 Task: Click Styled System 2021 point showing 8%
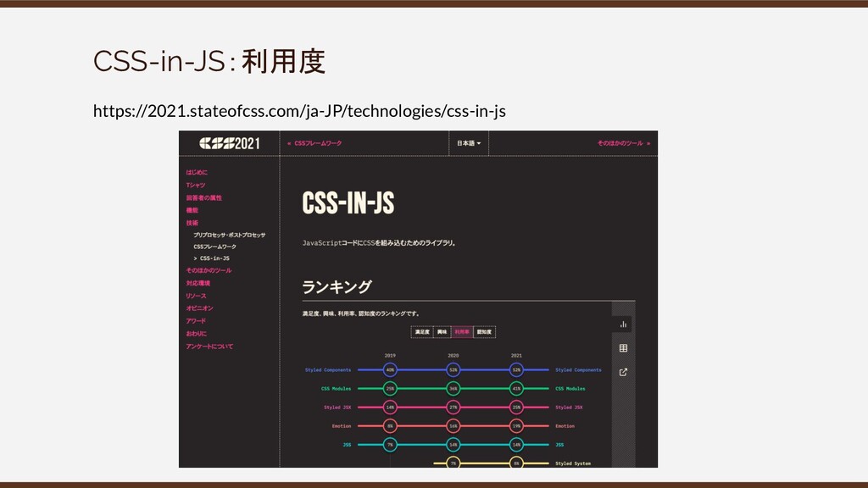point(516,463)
